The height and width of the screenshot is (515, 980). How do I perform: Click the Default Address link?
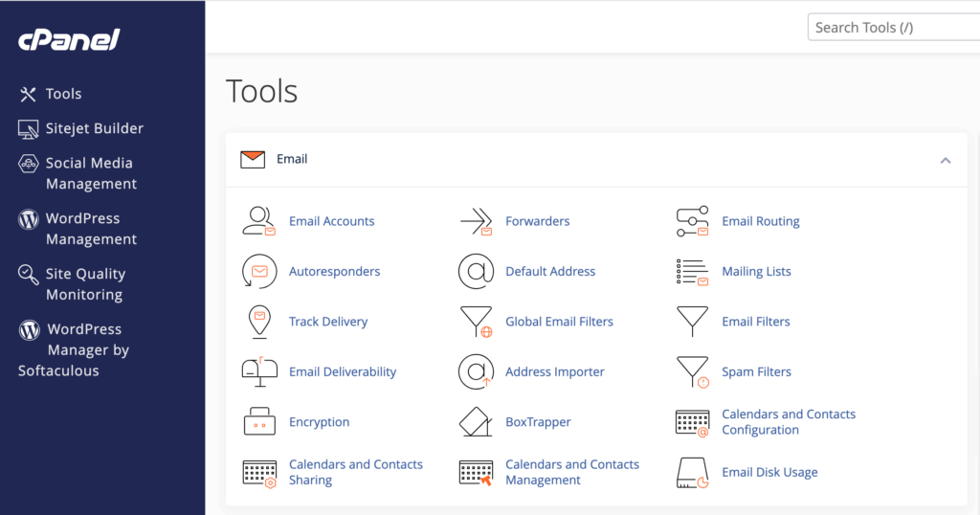pos(550,272)
